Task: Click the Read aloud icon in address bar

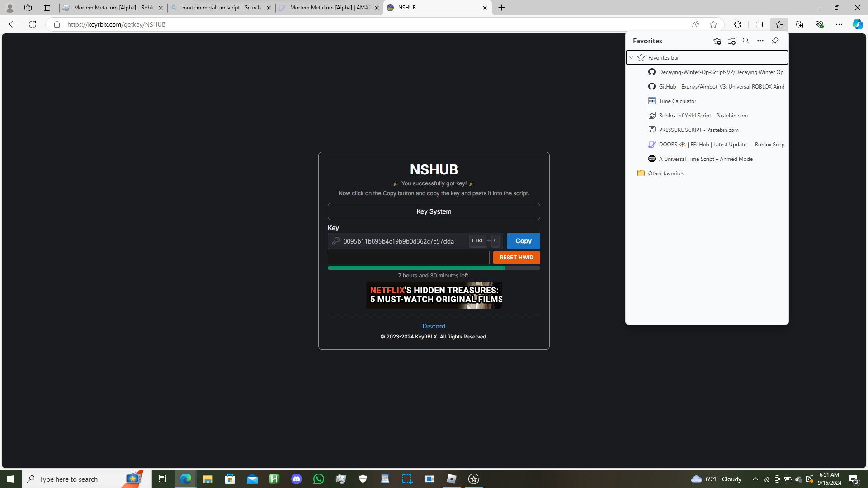Action: coord(695,24)
